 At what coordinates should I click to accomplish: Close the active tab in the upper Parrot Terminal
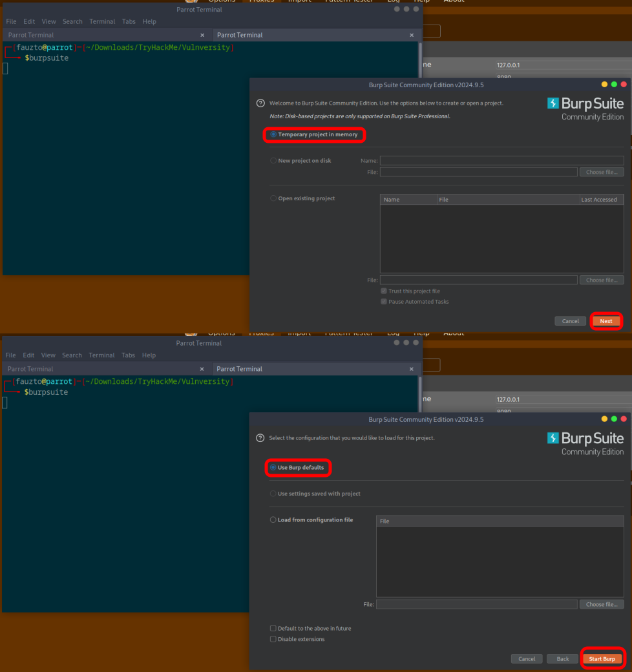pos(412,35)
